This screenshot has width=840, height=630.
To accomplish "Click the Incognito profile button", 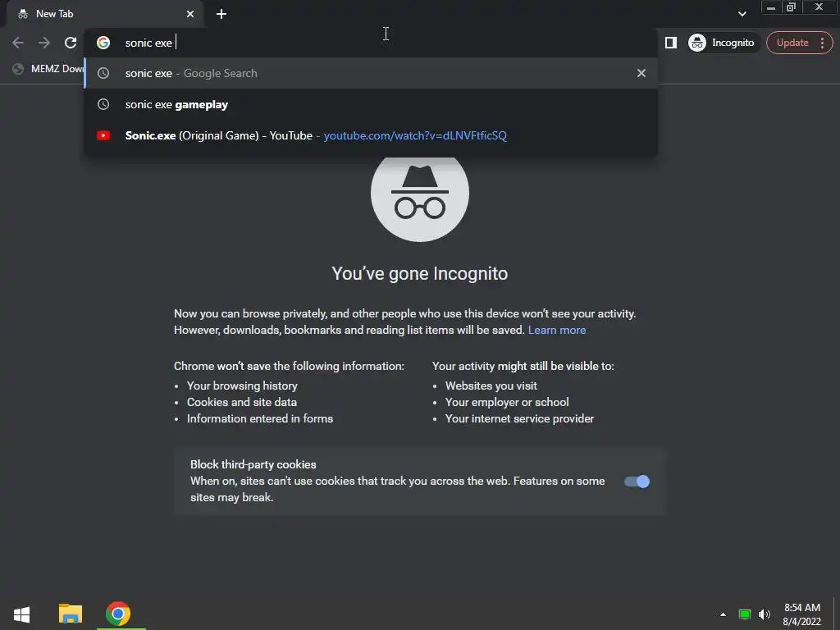I will point(721,43).
